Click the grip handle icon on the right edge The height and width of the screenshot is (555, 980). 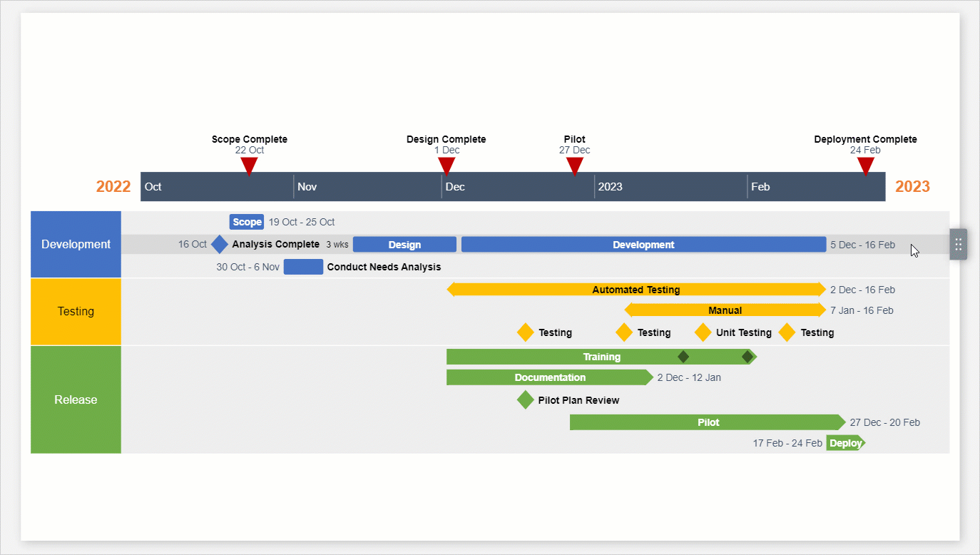959,243
